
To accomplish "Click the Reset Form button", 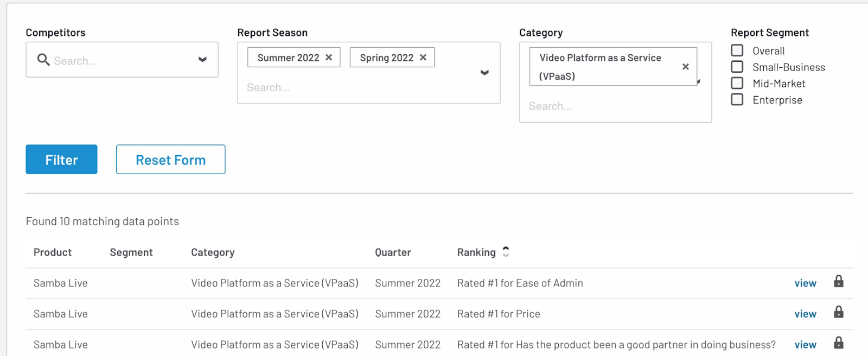I will coord(170,160).
